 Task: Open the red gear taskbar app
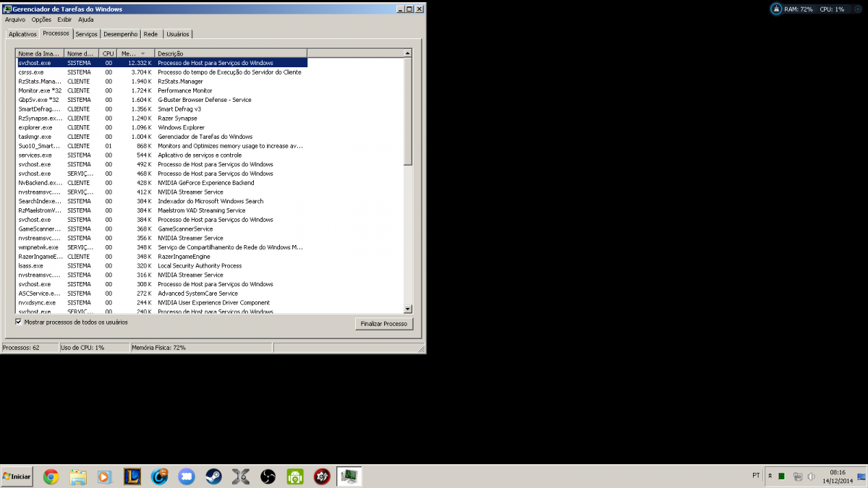(323, 476)
